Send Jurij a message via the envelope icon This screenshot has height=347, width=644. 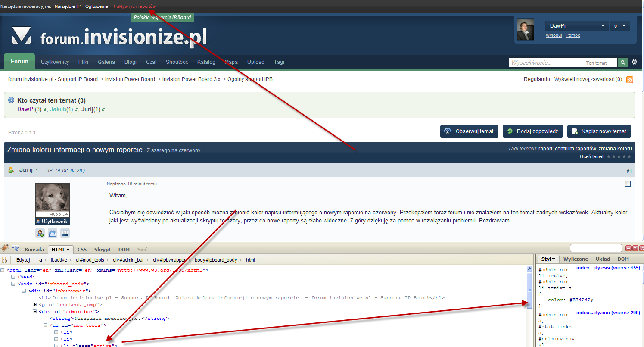click(x=53, y=233)
